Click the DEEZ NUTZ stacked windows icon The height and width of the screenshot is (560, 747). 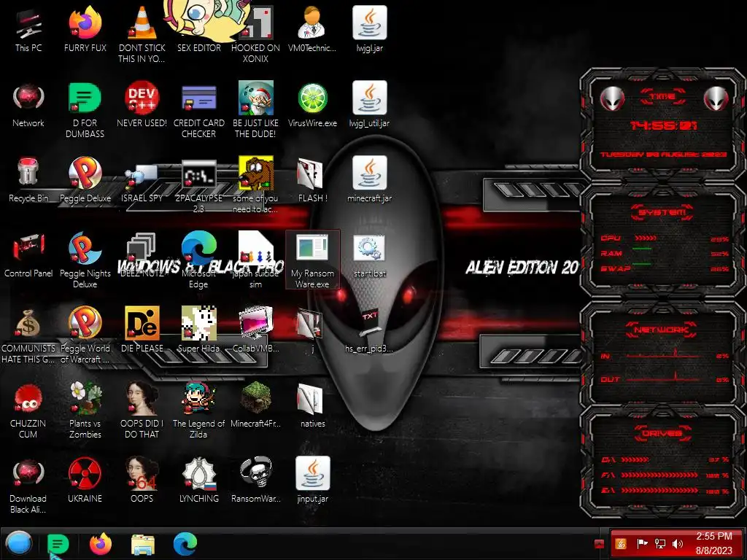[x=142, y=254]
